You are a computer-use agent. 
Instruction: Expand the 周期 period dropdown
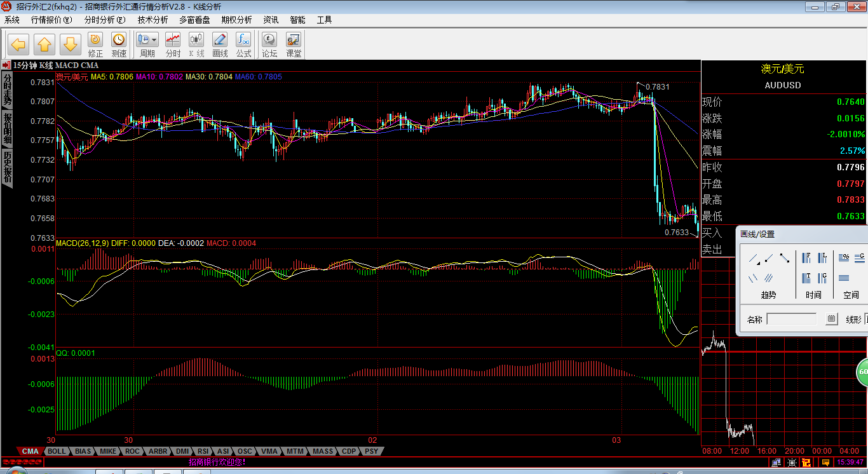[x=154, y=39]
